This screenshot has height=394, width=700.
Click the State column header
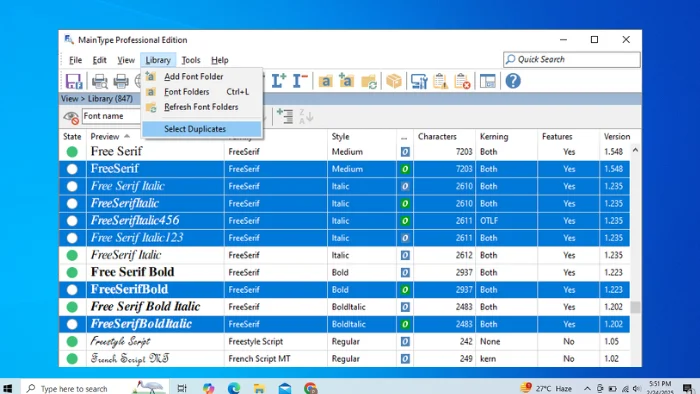click(x=72, y=137)
